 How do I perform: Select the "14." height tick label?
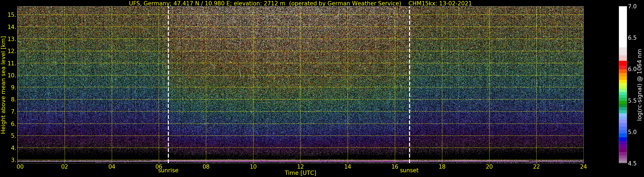[x=12, y=27]
